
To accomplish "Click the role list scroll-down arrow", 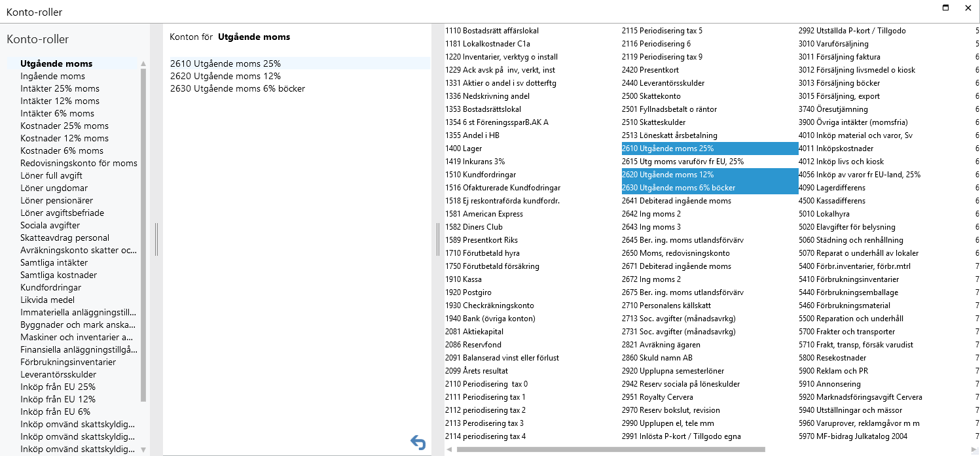I will pyautogui.click(x=143, y=449).
